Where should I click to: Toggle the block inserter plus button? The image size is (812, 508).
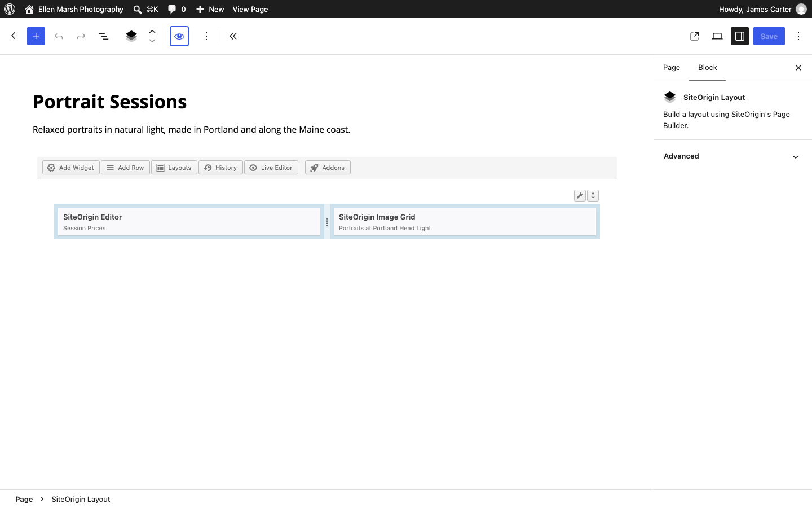36,36
